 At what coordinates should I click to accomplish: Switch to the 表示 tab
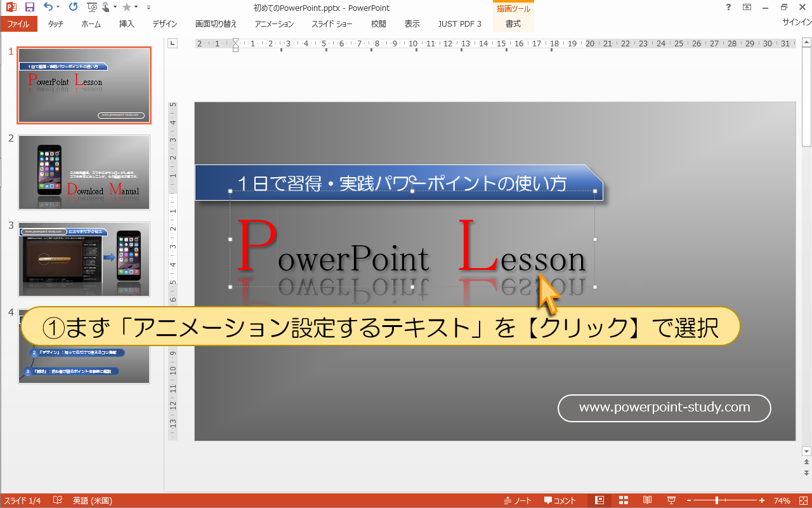[x=412, y=24]
